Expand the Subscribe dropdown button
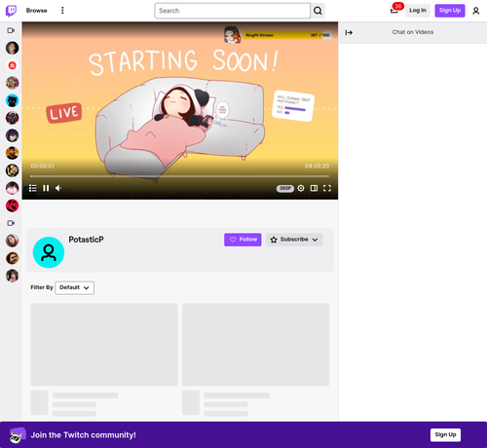Viewport: 487px width, 448px height. pyautogui.click(x=294, y=240)
